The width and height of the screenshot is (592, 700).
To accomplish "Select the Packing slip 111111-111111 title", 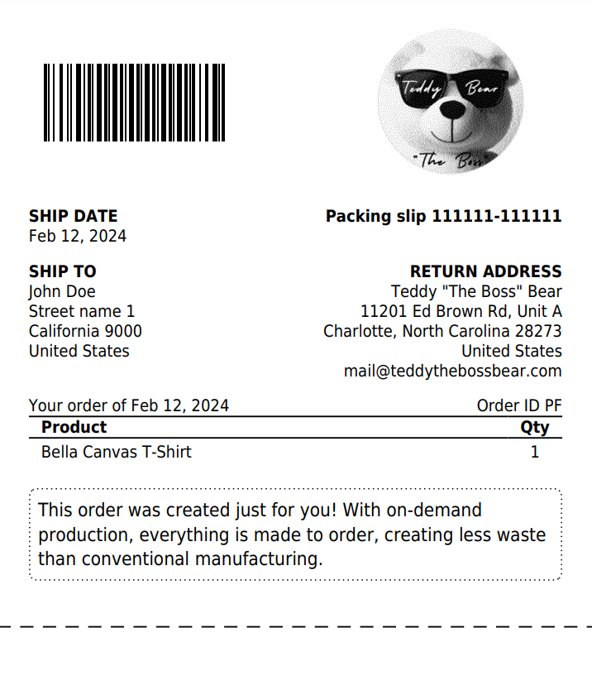I will pyautogui.click(x=443, y=216).
